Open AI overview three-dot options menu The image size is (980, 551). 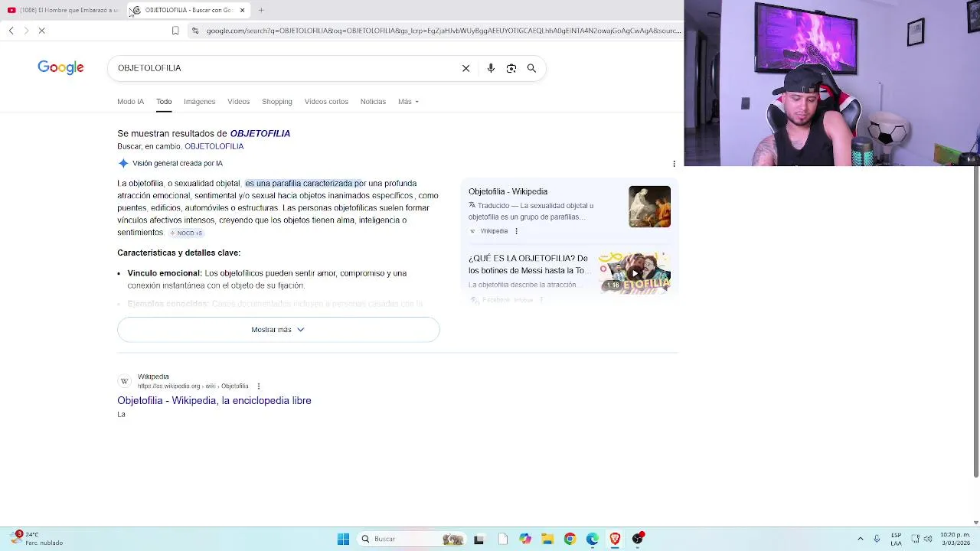click(x=674, y=164)
